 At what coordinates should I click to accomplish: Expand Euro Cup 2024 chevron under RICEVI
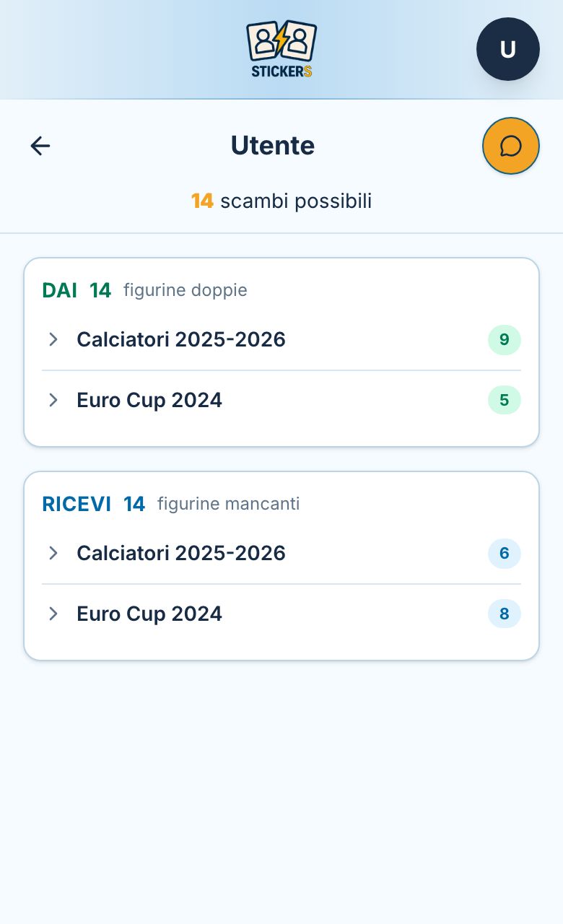(x=53, y=614)
